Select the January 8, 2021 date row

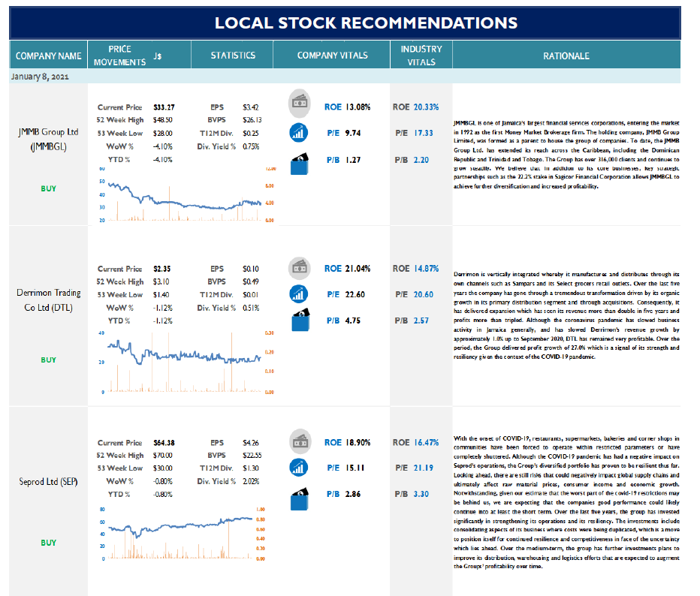345,77
